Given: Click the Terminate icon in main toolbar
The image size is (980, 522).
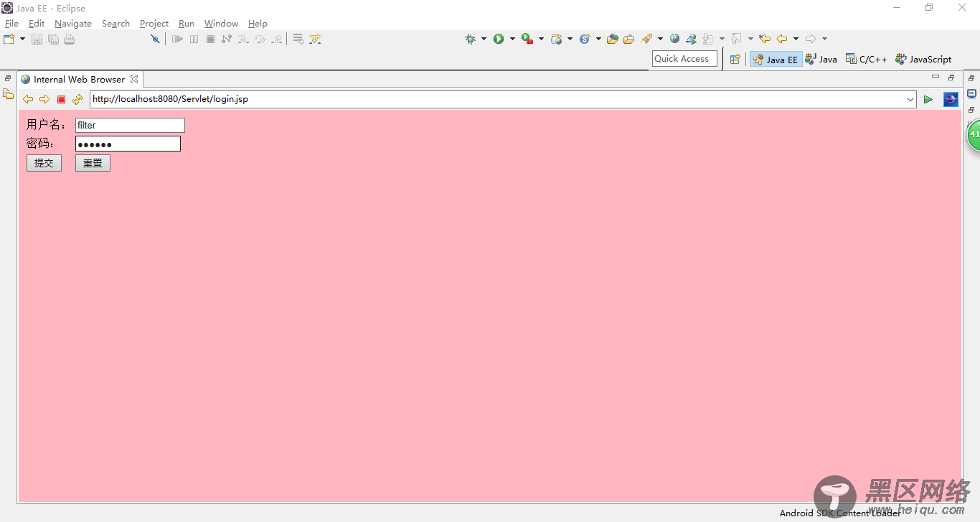Looking at the screenshot, I should [x=210, y=39].
